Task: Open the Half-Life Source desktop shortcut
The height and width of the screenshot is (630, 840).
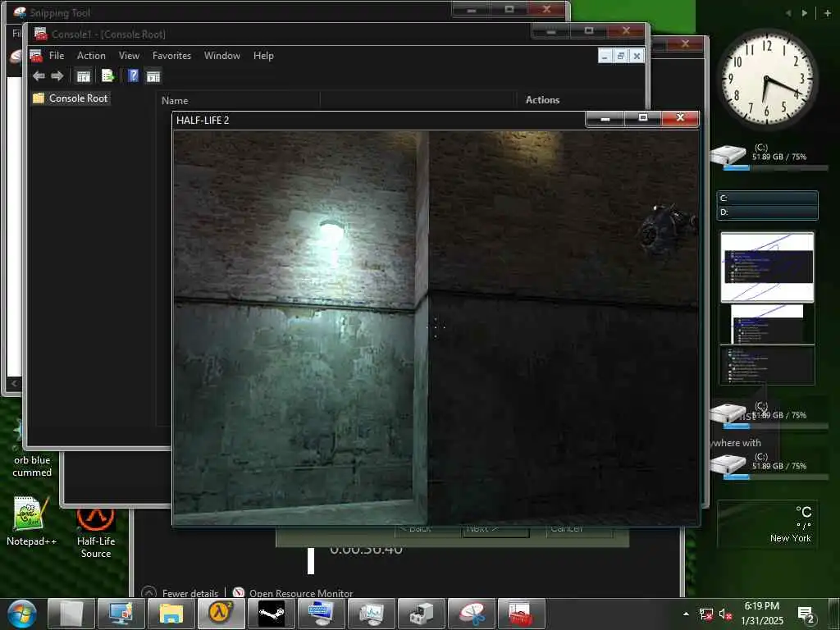Action: (x=96, y=533)
